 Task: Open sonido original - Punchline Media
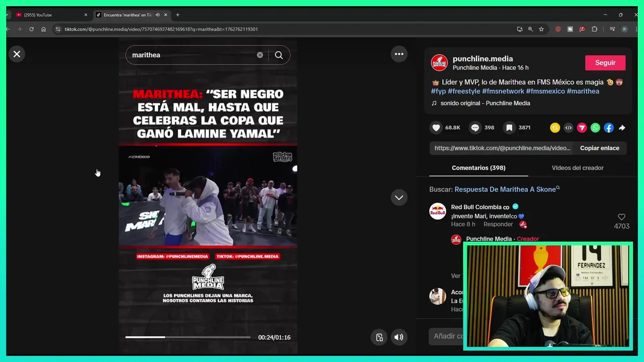click(485, 103)
